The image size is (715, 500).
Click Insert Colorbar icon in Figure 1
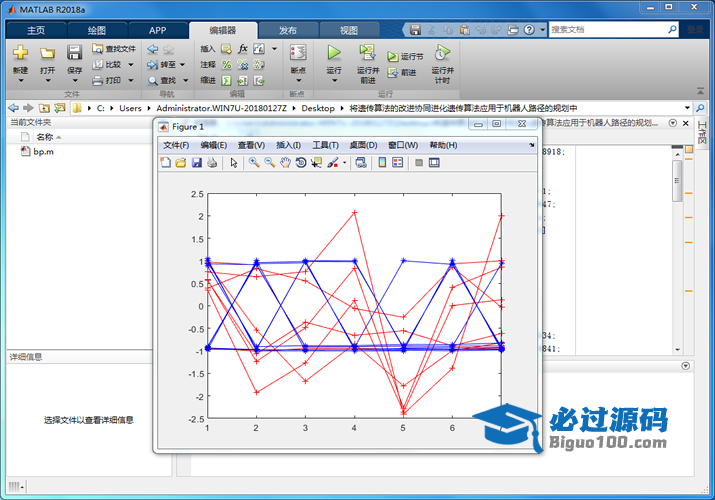coord(382,163)
